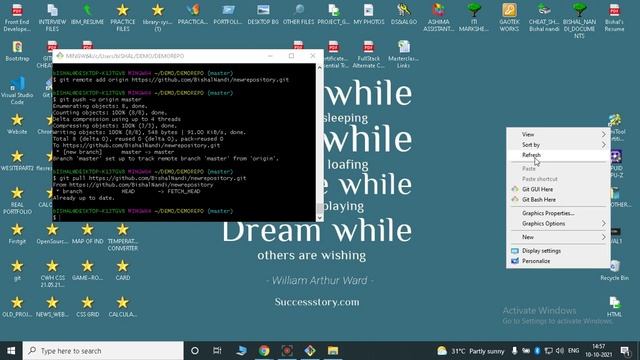
Task: Minimize the MINGW64 terminal window
Action: tap(270, 56)
